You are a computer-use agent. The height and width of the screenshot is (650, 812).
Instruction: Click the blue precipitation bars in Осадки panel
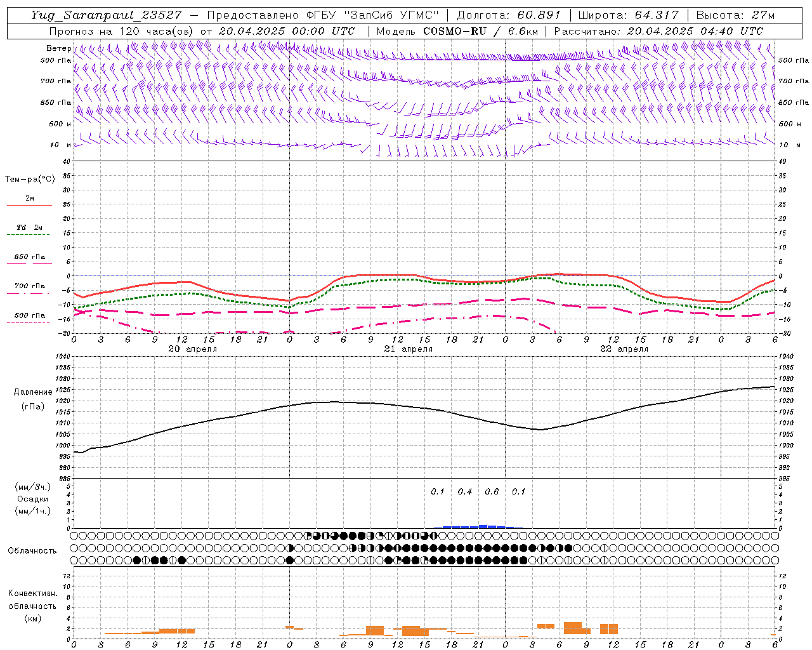479,526
